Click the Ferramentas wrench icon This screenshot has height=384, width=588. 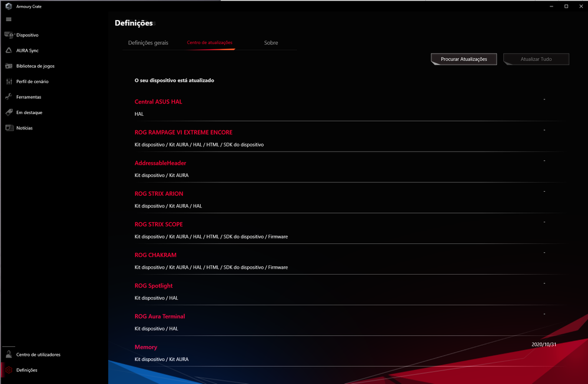click(9, 96)
